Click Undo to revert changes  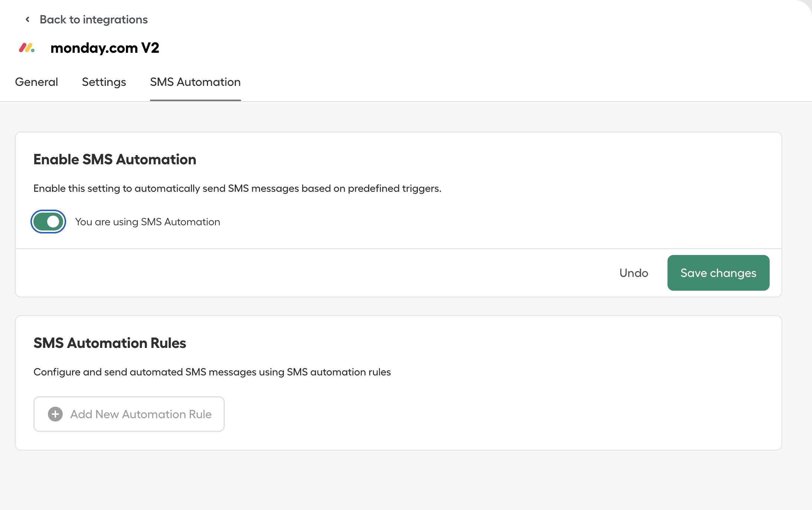[x=634, y=272]
